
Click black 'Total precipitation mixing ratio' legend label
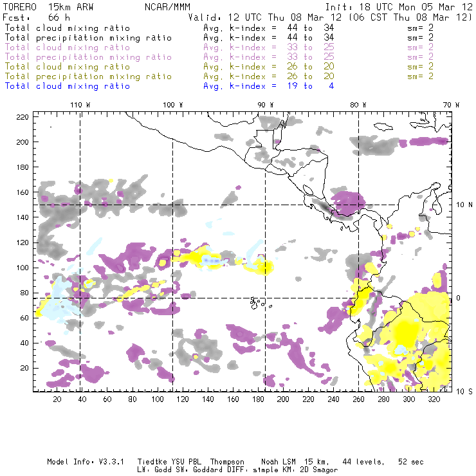(x=88, y=38)
